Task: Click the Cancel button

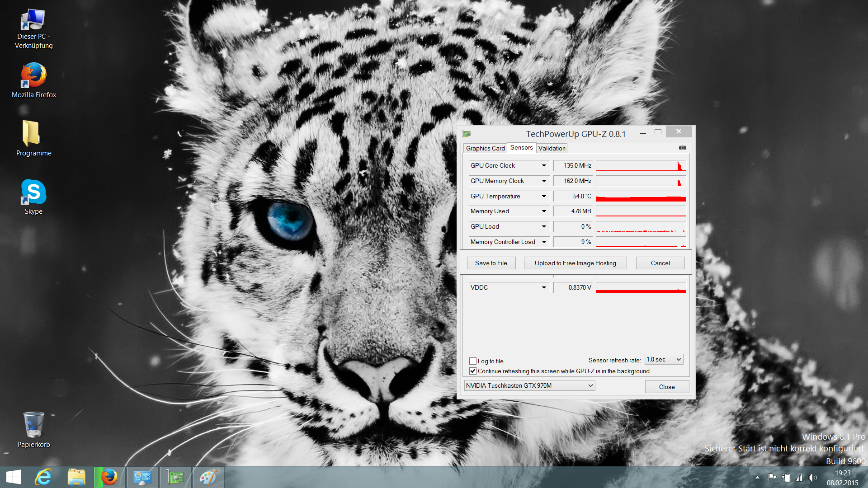Action: (660, 263)
